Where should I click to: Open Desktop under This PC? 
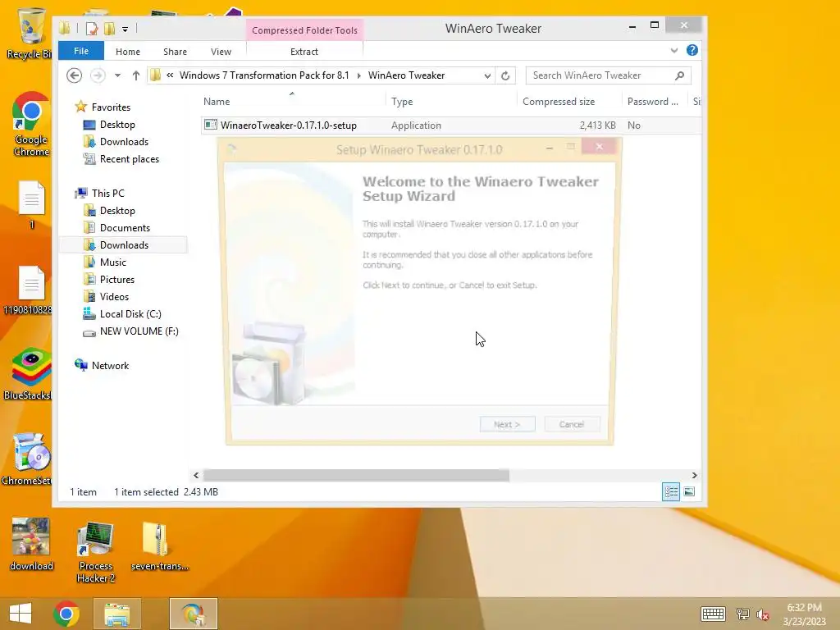click(117, 211)
